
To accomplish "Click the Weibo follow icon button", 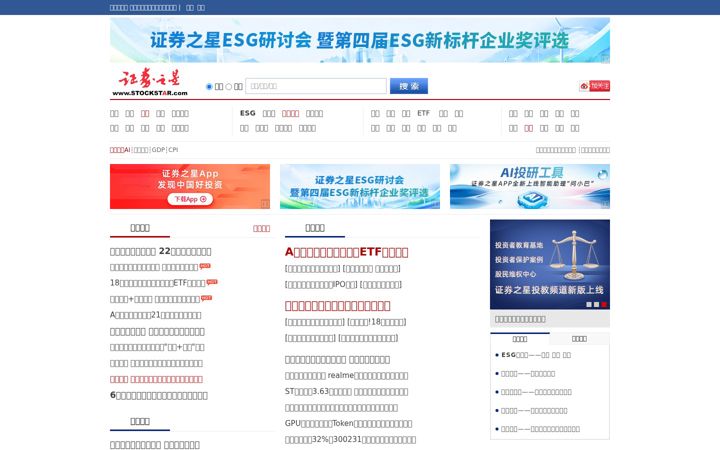I will click(594, 86).
